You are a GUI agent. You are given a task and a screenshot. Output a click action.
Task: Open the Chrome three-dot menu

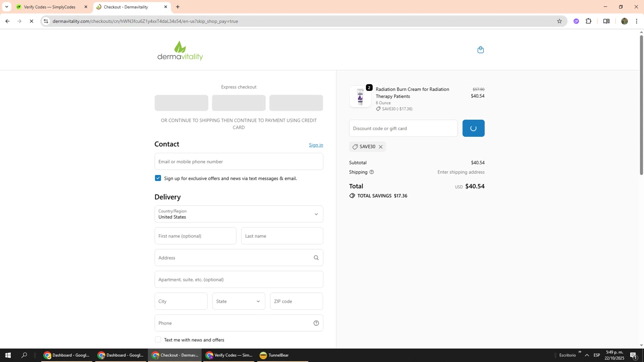point(636,21)
